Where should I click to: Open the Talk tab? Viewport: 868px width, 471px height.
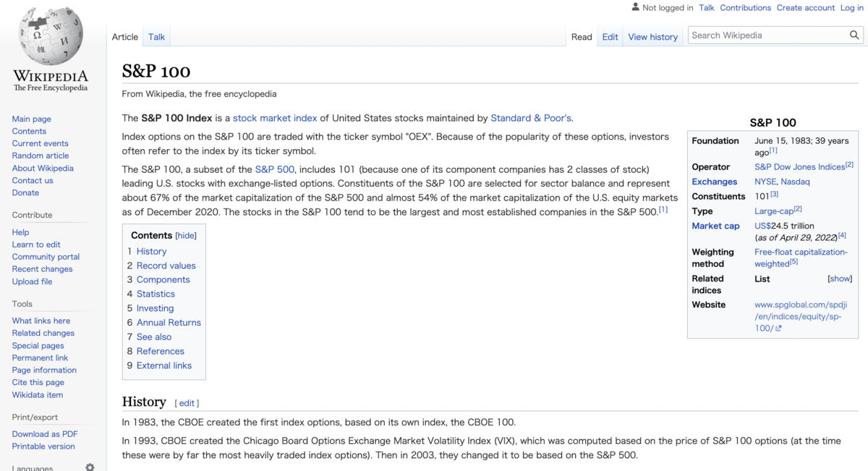point(156,37)
